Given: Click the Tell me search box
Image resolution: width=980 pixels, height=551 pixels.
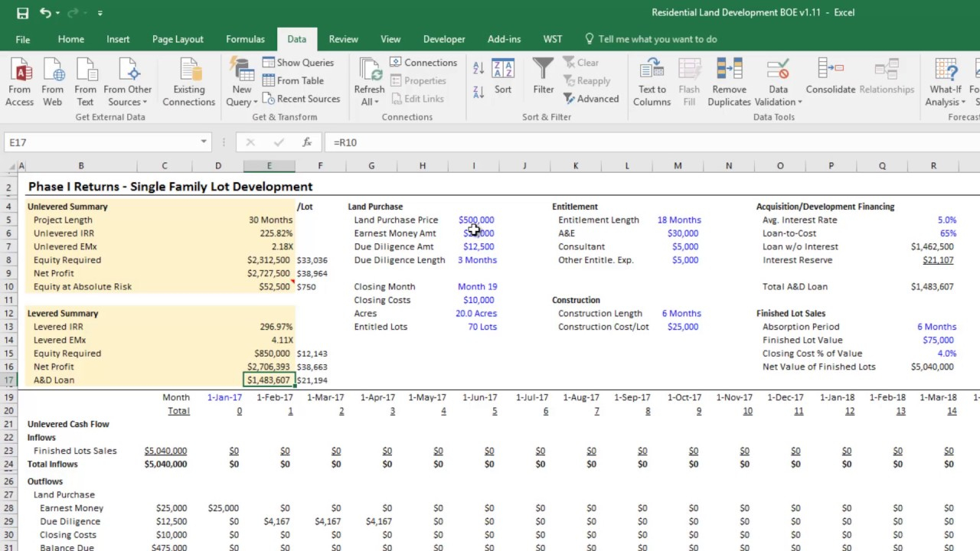Looking at the screenshot, I should coord(657,39).
